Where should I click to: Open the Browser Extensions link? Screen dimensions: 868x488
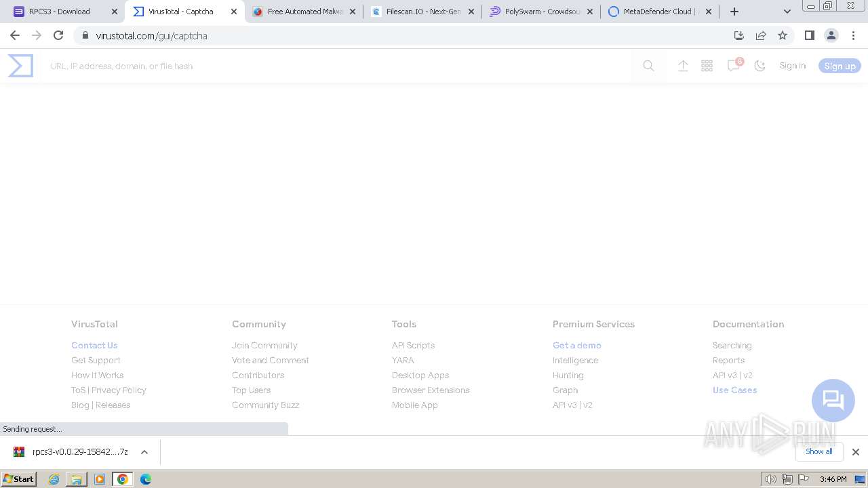click(x=431, y=390)
